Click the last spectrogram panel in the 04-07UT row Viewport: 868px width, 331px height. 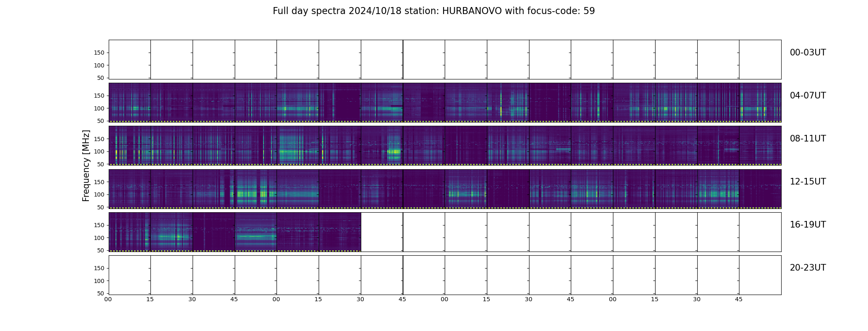[760, 103]
